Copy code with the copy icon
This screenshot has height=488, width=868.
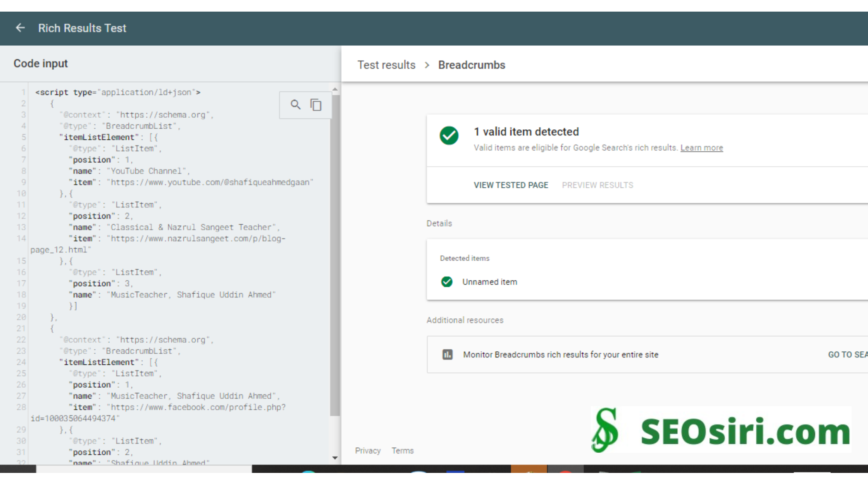point(316,105)
